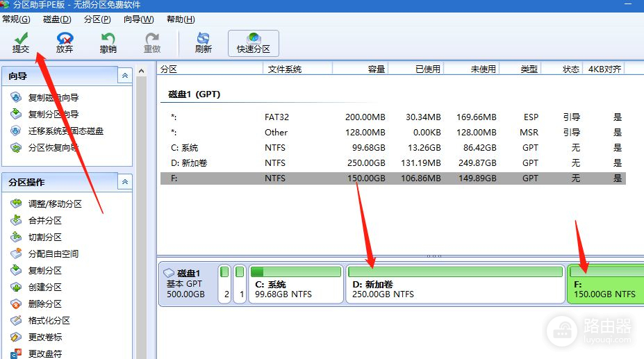Launch the 复制磁盘向导 wizard
The width and height of the screenshot is (644, 359).
(53, 98)
